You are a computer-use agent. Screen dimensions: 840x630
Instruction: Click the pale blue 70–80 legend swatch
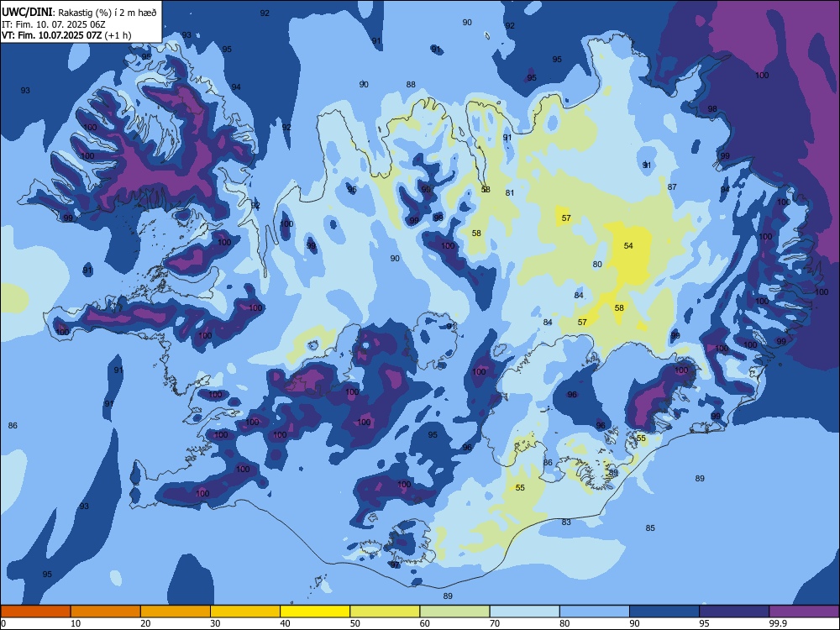point(524,612)
